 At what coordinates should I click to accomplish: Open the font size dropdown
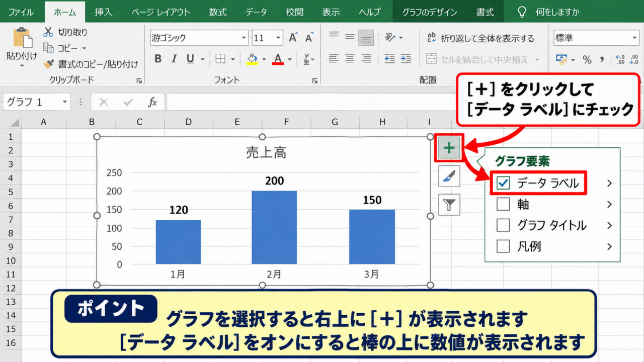click(x=279, y=38)
